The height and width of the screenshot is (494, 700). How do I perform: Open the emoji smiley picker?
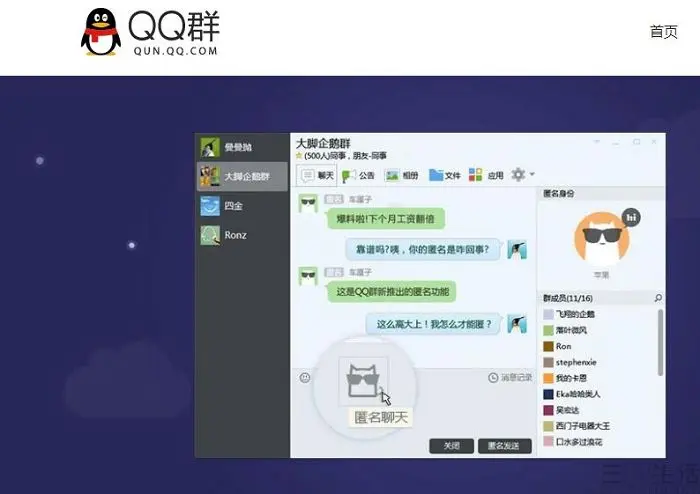305,378
